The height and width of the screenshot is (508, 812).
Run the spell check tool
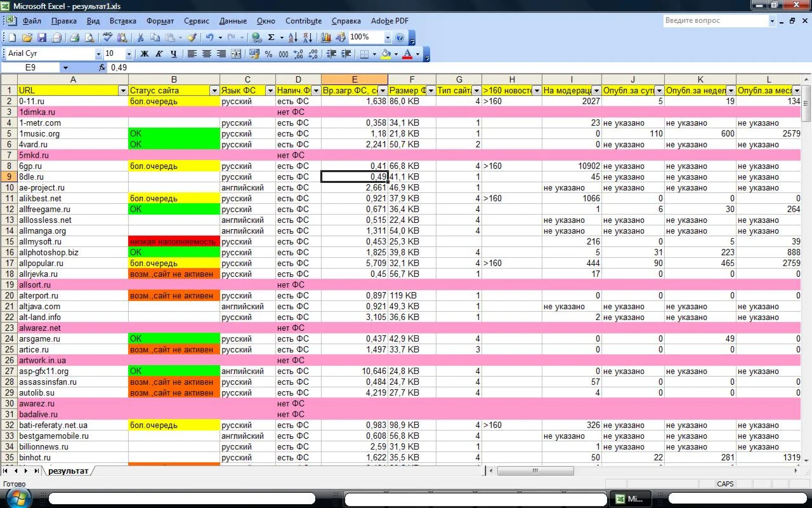point(107,37)
